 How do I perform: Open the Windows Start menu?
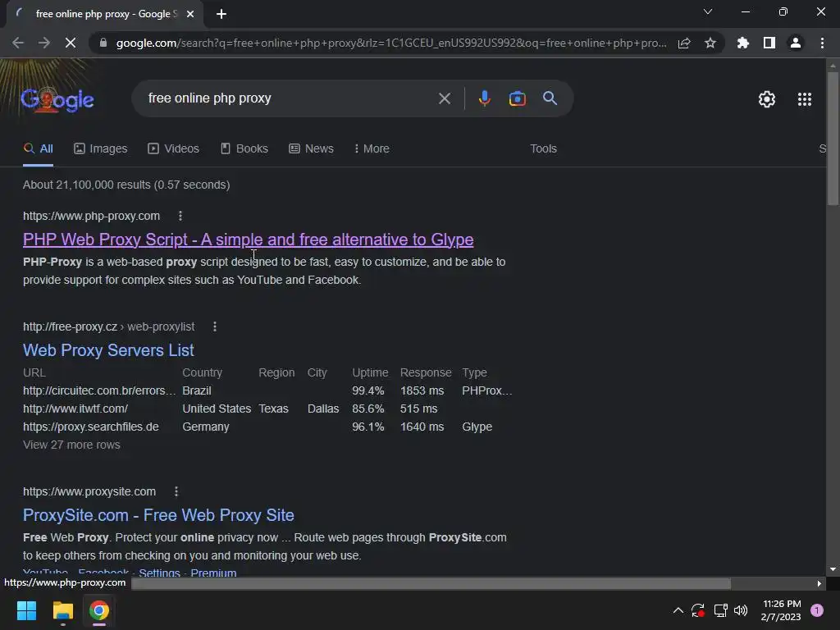26,610
